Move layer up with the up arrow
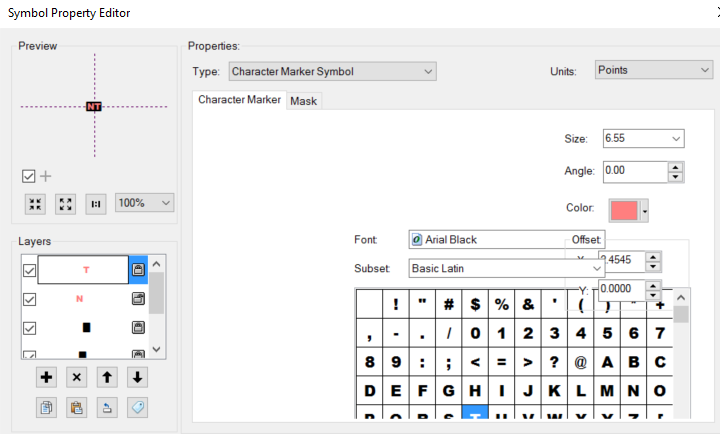This screenshot has height=434, width=720. click(107, 377)
